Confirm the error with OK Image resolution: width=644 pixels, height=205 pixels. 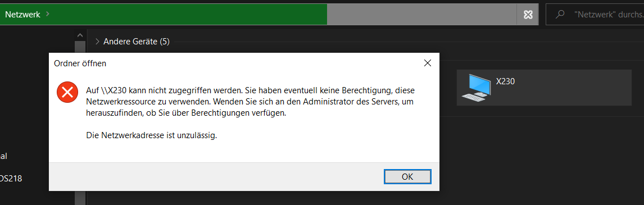[407, 177]
